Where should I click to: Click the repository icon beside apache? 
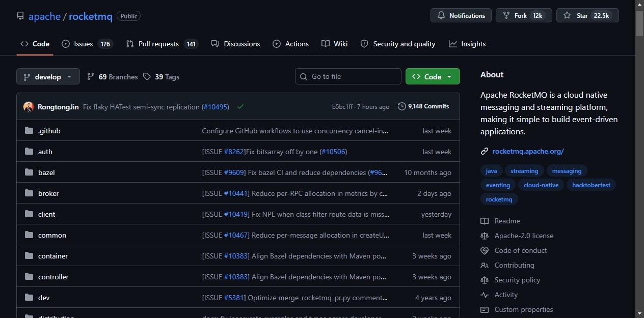coord(20,16)
